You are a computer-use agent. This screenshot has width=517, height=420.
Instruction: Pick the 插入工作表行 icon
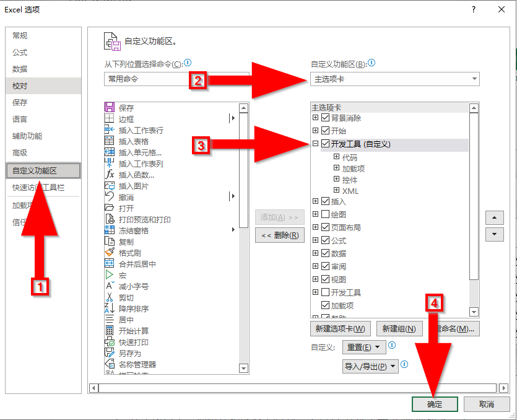coord(110,129)
